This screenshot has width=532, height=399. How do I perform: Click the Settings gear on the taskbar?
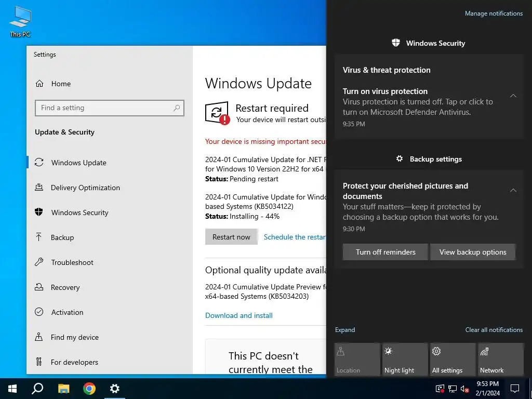(115, 389)
